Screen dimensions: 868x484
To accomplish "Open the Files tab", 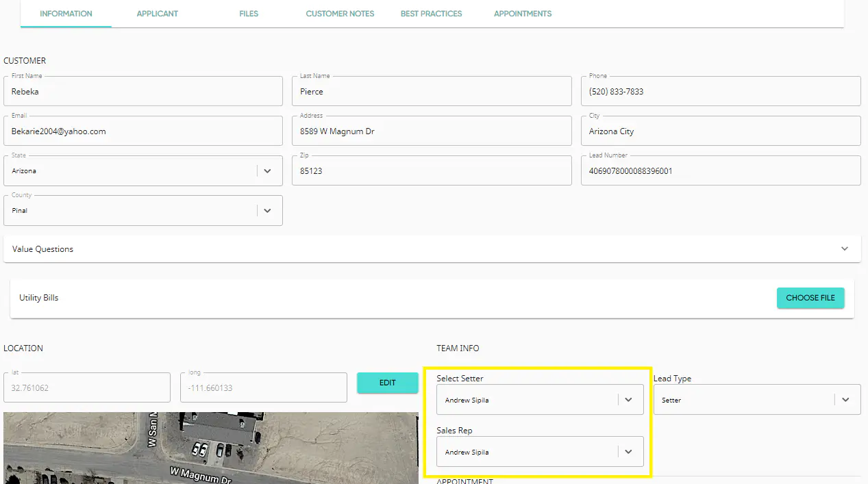I will 249,14.
